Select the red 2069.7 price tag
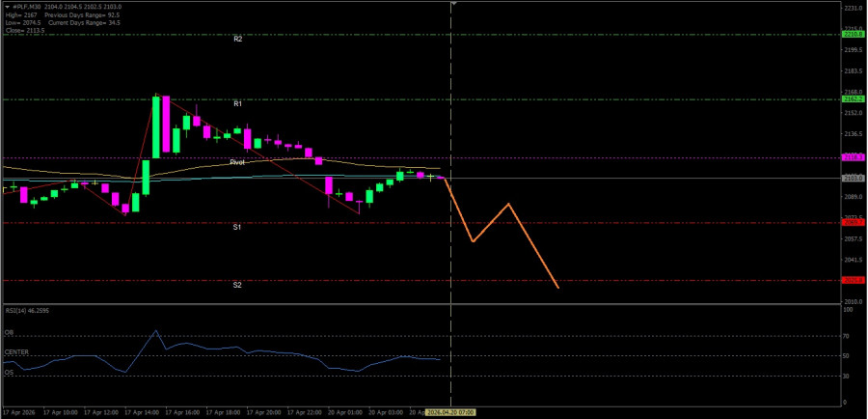868x419 pixels. tap(852, 222)
